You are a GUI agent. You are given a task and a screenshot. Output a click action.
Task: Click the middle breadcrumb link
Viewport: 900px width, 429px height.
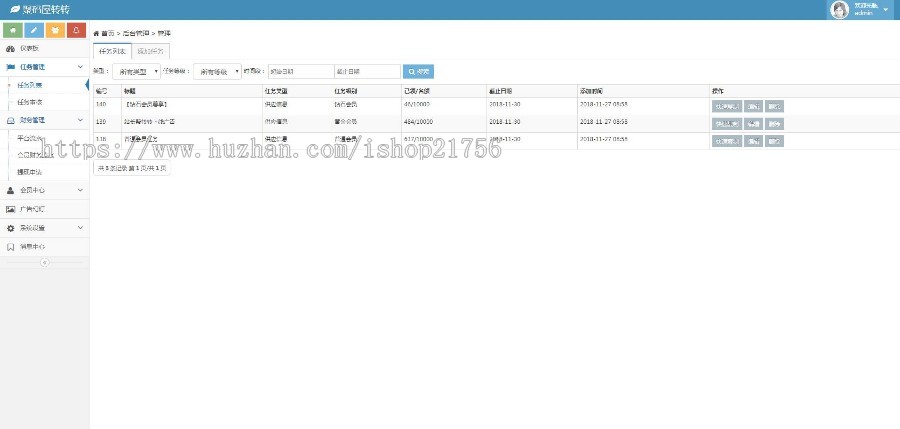point(136,34)
